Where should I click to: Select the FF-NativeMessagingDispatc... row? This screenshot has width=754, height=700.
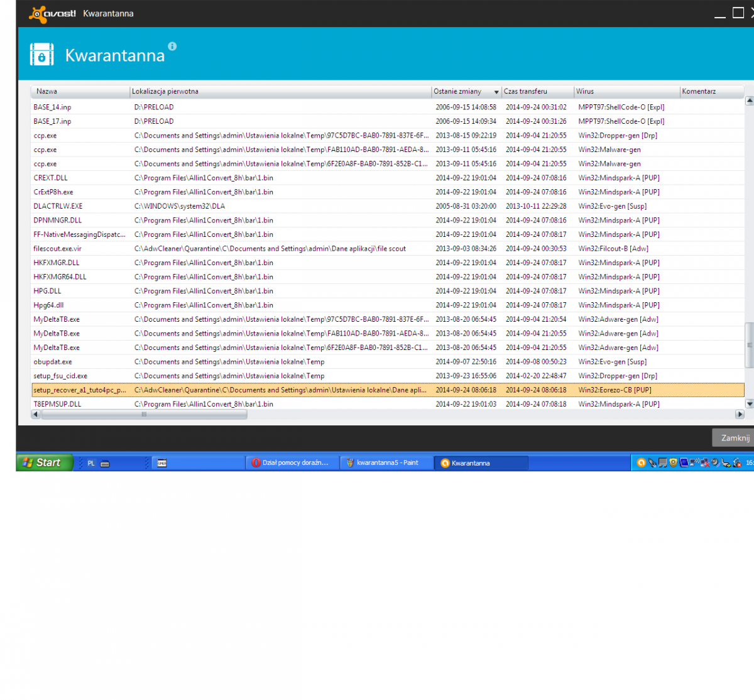[x=388, y=234]
